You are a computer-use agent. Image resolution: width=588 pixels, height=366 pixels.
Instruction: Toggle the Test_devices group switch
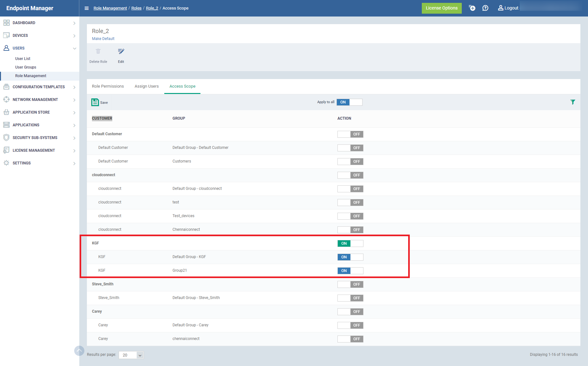click(350, 216)
